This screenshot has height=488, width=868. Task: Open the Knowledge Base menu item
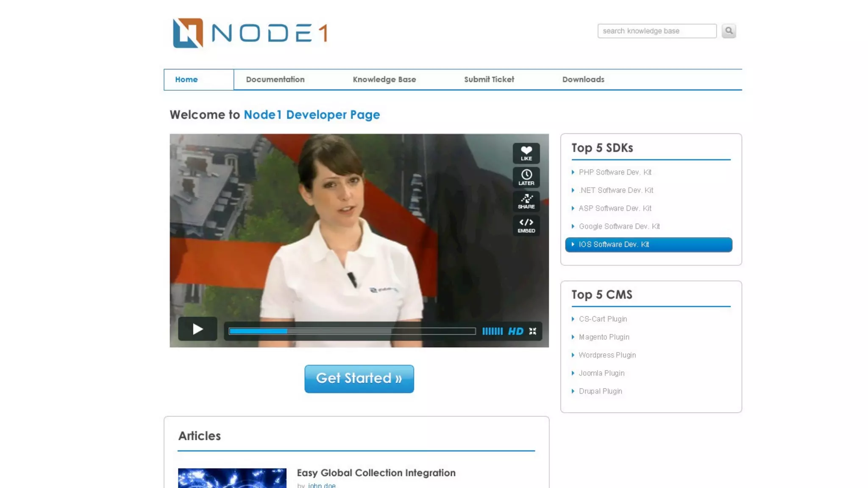pos(384,80)
